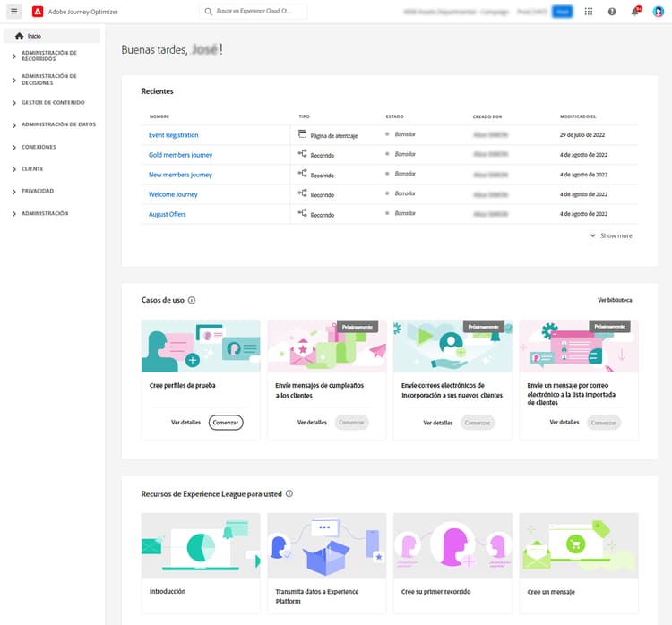This screenshot has height=625, width=672.
Task: Click the blue Prod sandbox badge
Action: coord(563,12)
